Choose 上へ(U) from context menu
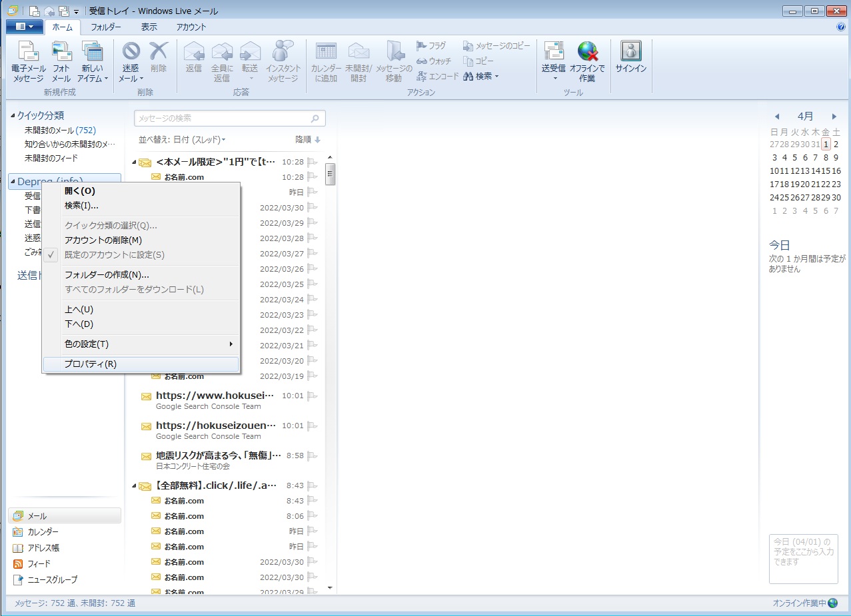The height and width of the screenshot is (616, 851). (141, 310)
